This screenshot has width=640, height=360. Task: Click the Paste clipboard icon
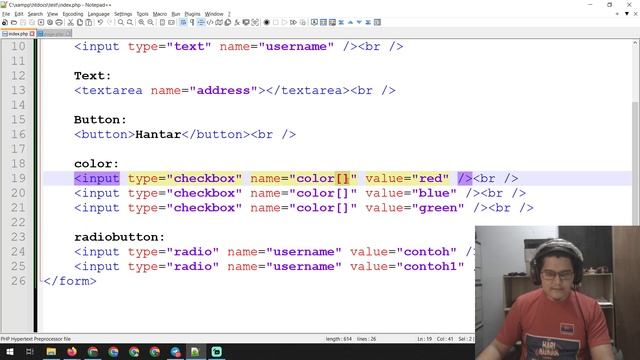[x=89, y=22]
